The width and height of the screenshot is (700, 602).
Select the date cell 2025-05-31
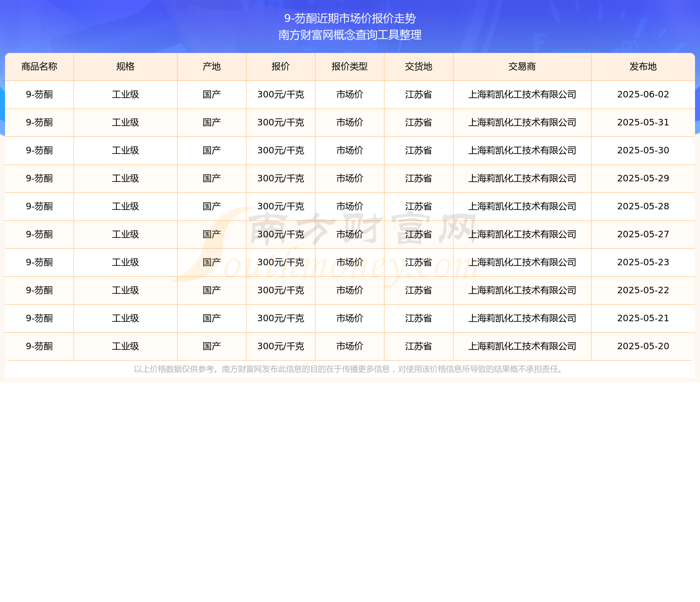(643, 122)
